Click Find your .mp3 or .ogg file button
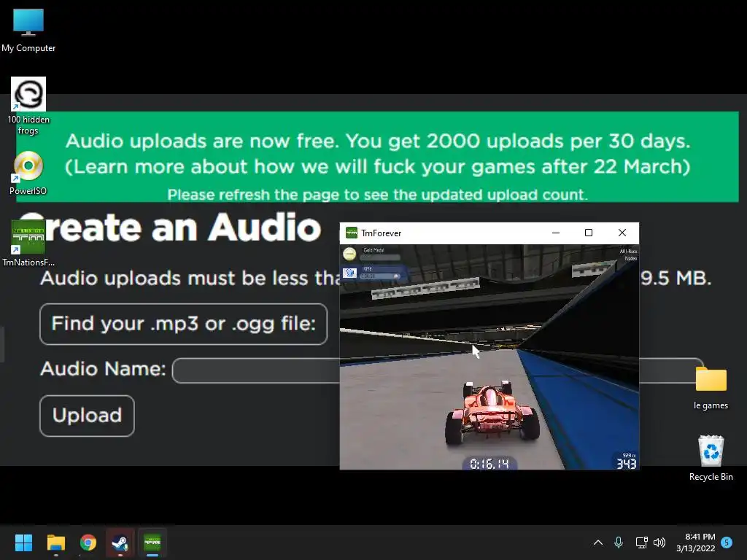The width and height of the screenshot is (747, 560). pyautogui.click(x=183, y=324)
